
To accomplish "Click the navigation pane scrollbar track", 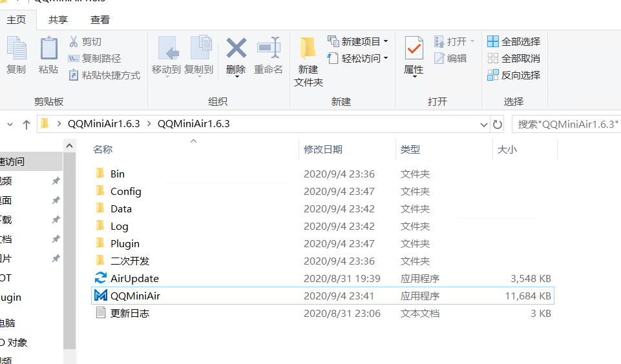I will click(69, 356).
